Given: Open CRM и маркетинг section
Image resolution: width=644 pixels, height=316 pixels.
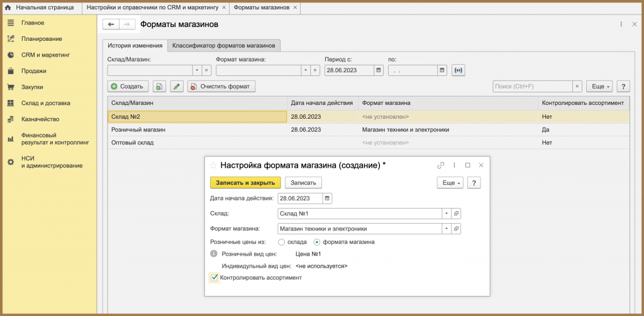Looking at the screenshot, I should 45,55.
